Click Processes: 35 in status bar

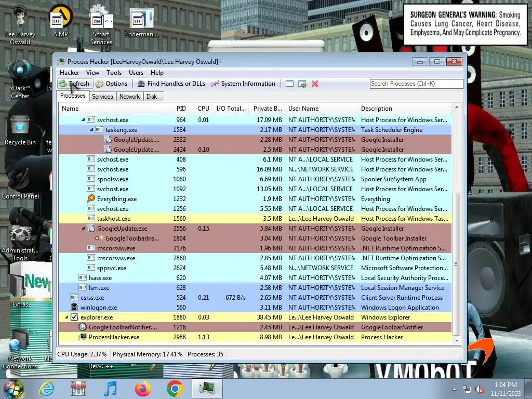(205, 354)
